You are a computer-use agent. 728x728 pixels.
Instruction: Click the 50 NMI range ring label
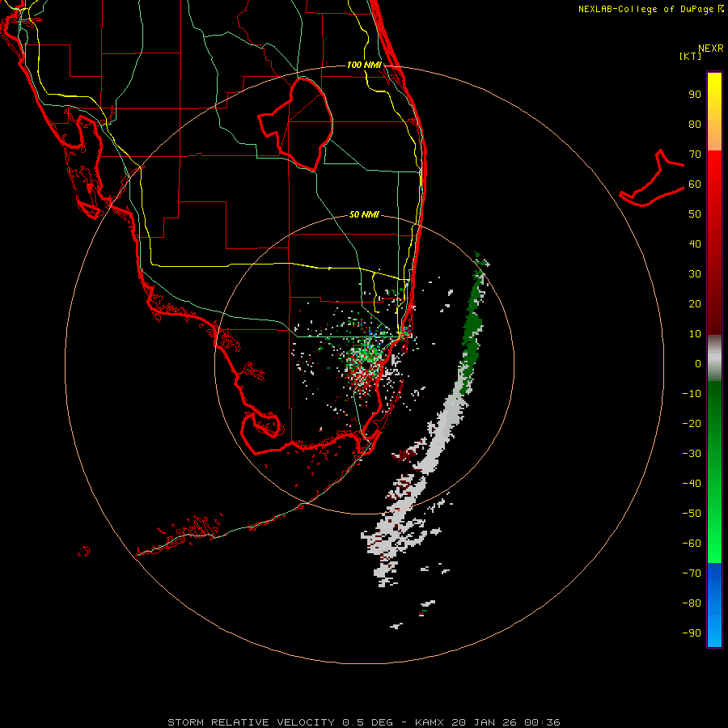364,214
